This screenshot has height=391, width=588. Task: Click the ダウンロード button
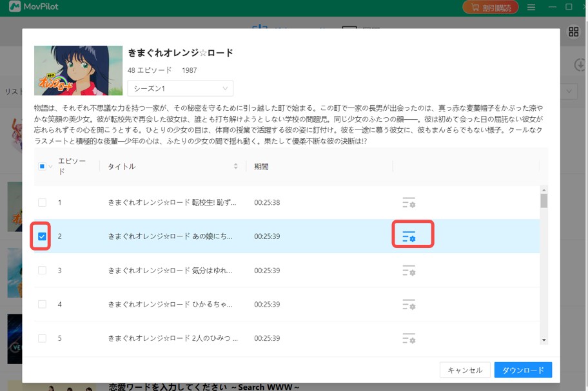tap(523, 370)
